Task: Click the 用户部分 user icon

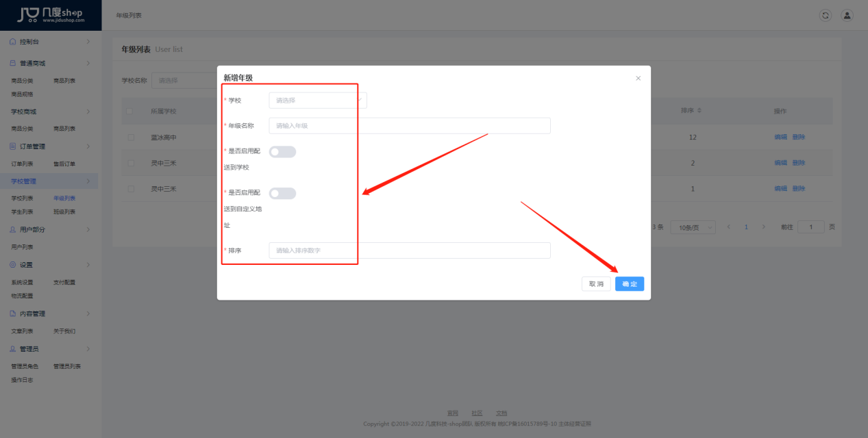Action: (13, 230)
